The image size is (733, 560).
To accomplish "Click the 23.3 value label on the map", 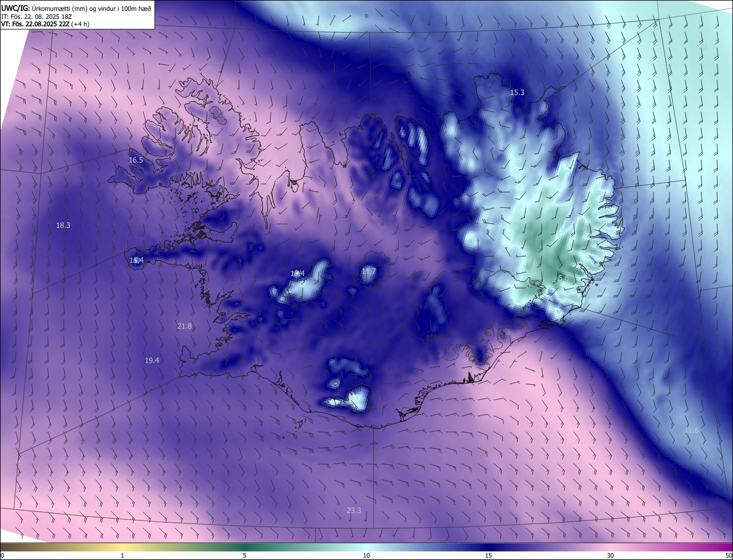I will click(x=354, y=510).
